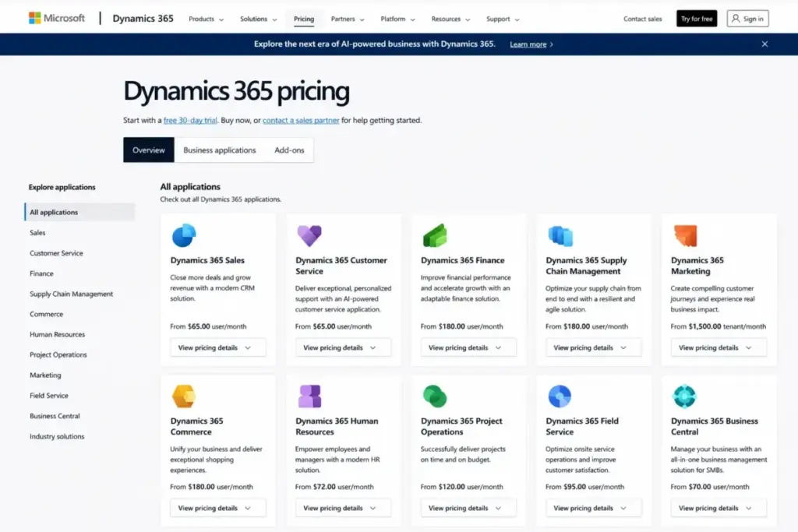798x532 pixels.
Task: Click the Customer Service heart icon
Action: pyautogui.click(x=309, y=235)
